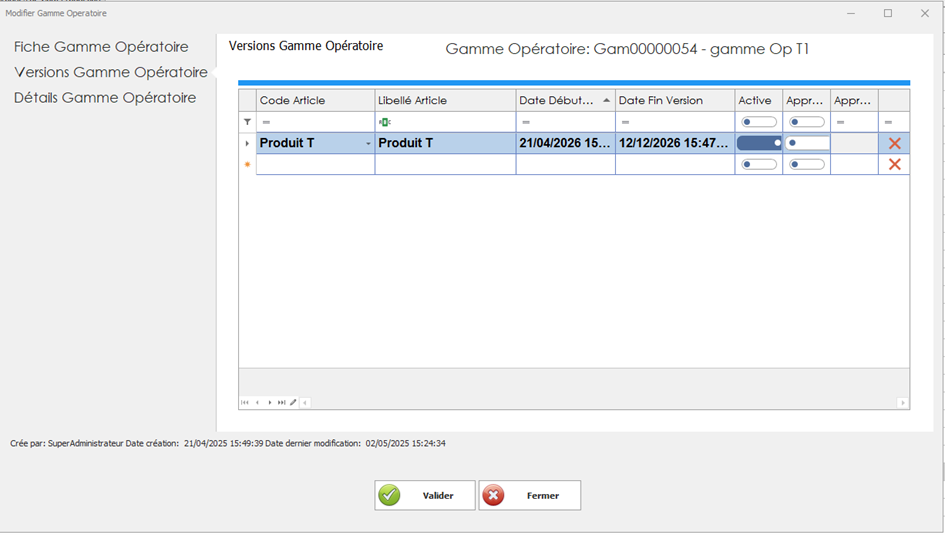Toggle Active switch in the new empty row
This screenshot has height=535, width=945.
pyautogui.click(x=759, y=164)
